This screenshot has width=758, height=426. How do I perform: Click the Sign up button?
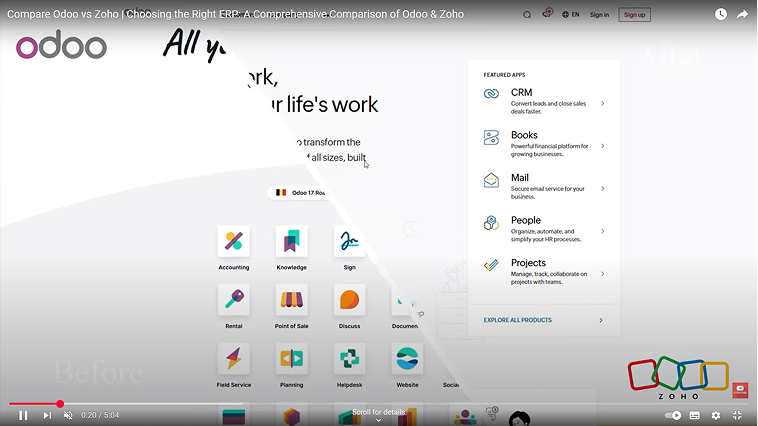click(634, 15)
